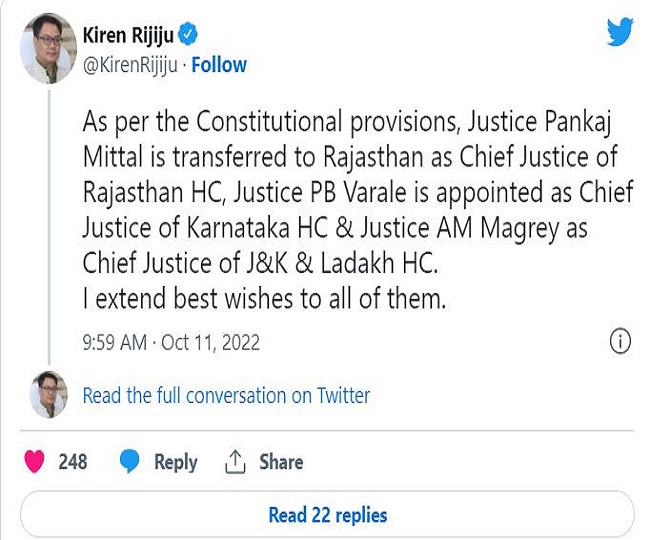Click small avatar beside conversation link
Screen dimensions: 650x540
48,393
